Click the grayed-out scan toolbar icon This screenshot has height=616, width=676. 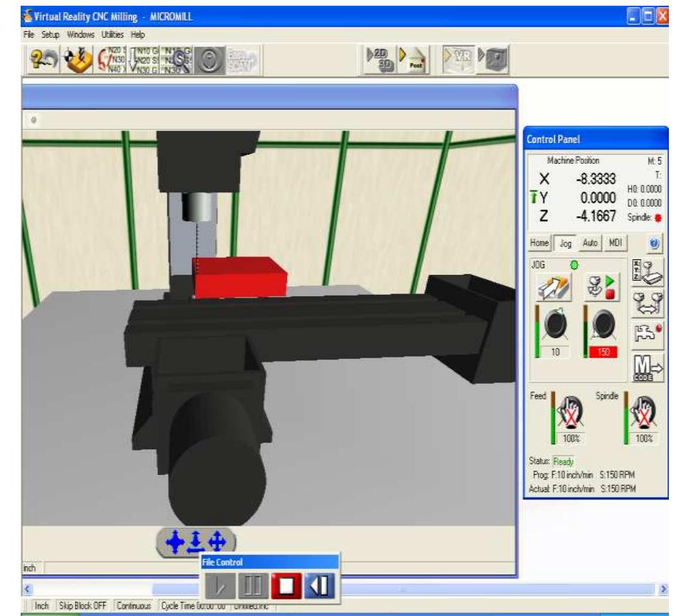click(243, 60)
